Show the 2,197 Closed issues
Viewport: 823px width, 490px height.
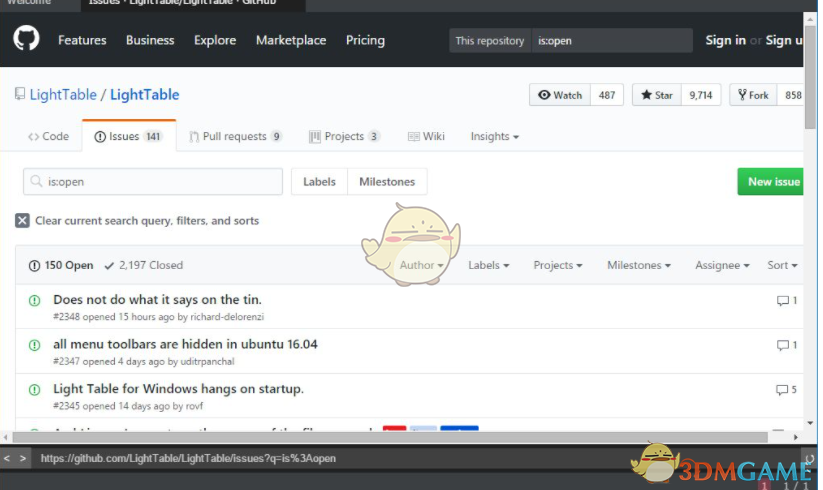click(x=143, y=265)
